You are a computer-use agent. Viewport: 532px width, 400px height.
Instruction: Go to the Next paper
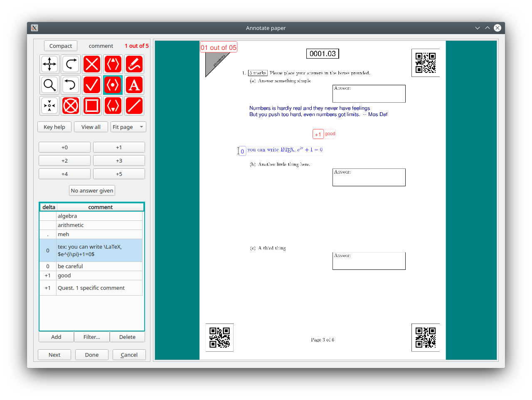tap(54, 355)
